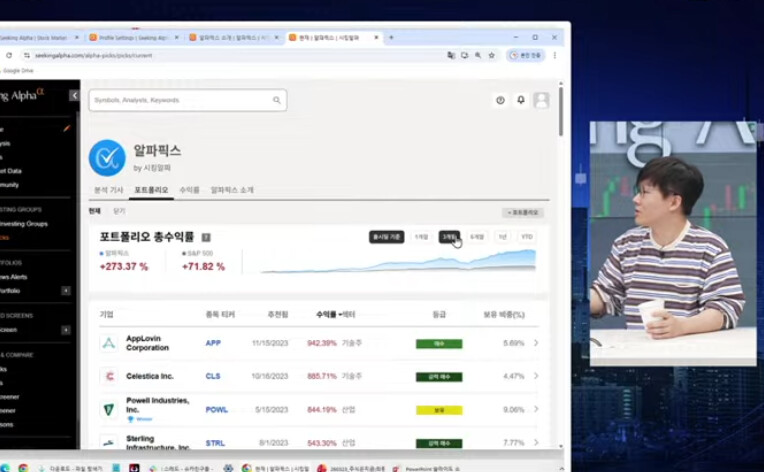Click the Celestica company logo

pyautogui.click(x=109, y=376)
